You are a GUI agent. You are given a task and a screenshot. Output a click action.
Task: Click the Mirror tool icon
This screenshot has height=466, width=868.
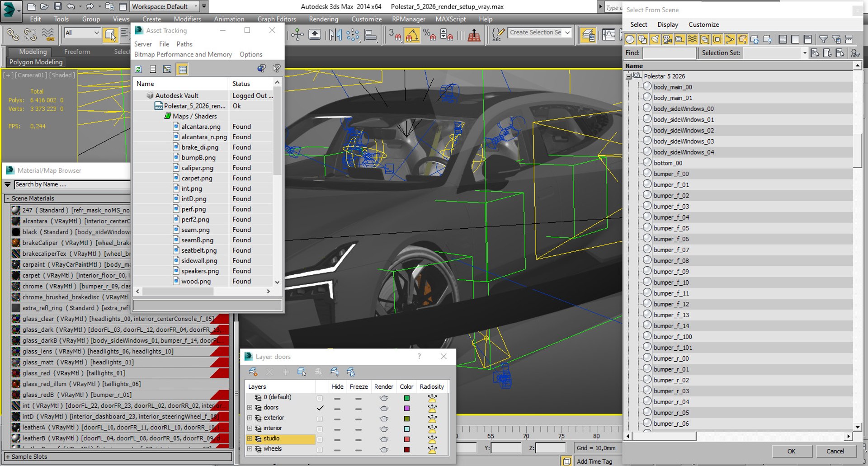pos(335,34)
